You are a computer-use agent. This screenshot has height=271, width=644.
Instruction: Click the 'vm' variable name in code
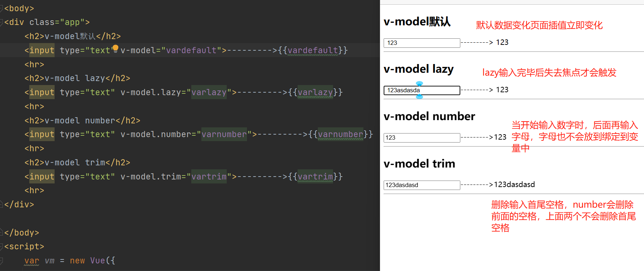pos(50,261)
